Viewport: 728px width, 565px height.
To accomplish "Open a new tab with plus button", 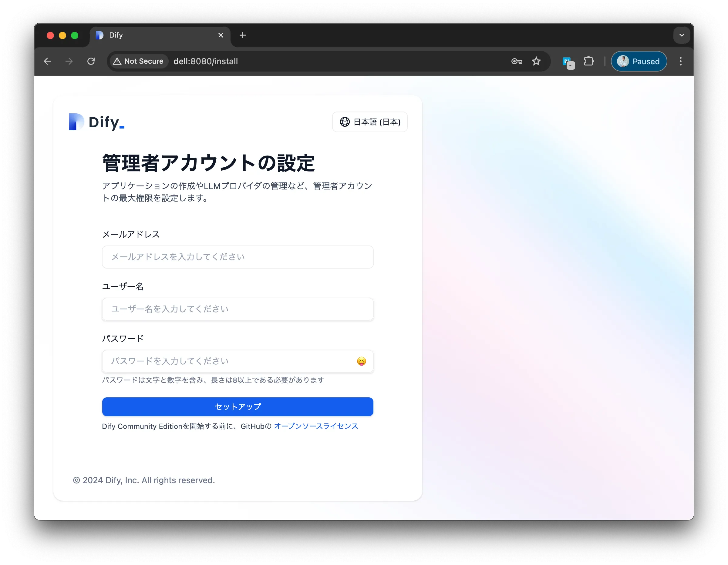I will tap(243, 35).
